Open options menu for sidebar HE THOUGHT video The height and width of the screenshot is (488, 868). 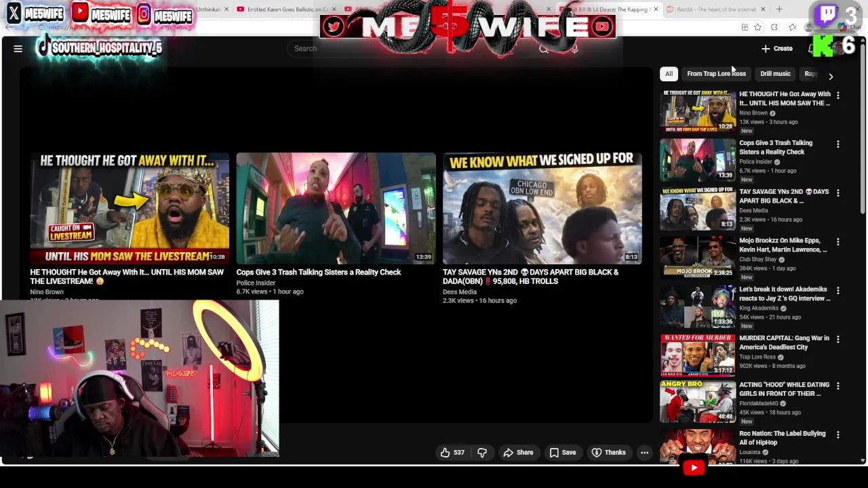[838, 96]
